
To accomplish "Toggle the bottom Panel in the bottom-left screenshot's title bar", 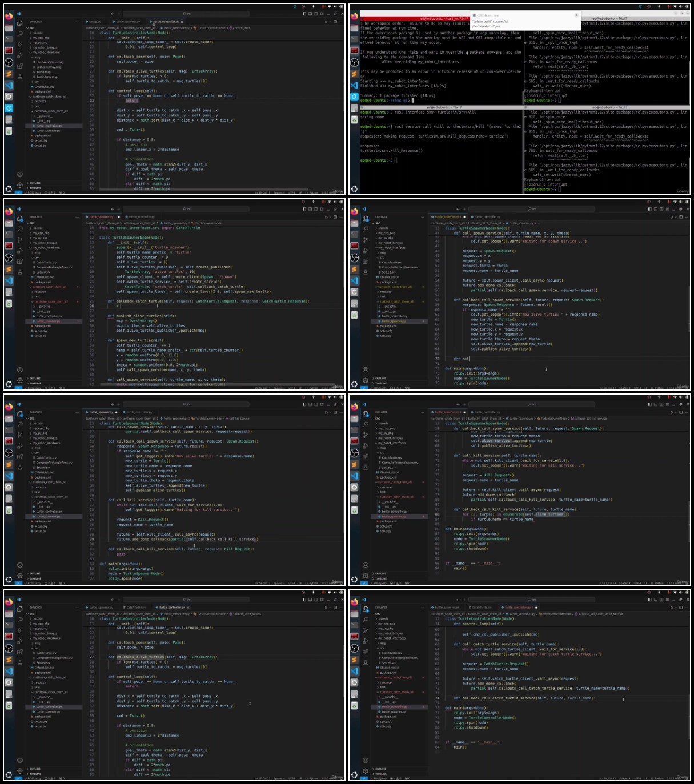I will (x=310, y=600).
